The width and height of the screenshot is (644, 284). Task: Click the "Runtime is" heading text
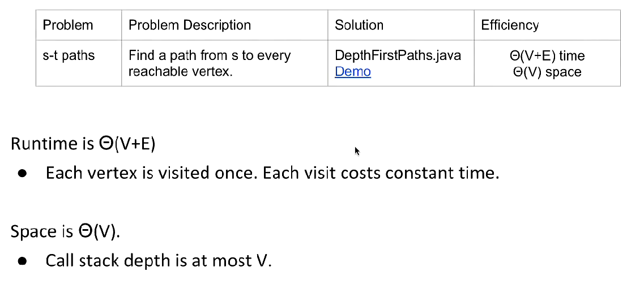click(x=52, y=144)
